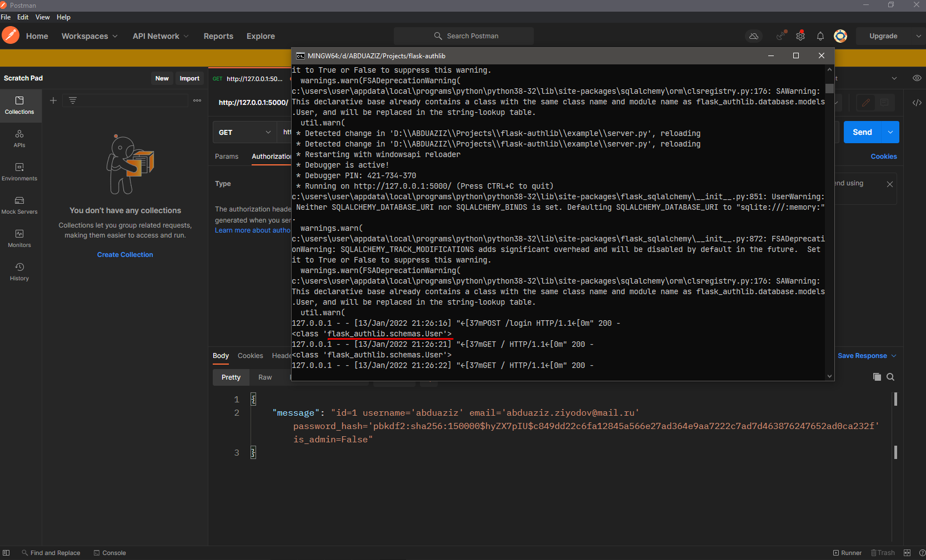926x560 pixels.
Task: Open the request tab GET http://127.0.0.1:50...
Action: (x=249, y=79)
